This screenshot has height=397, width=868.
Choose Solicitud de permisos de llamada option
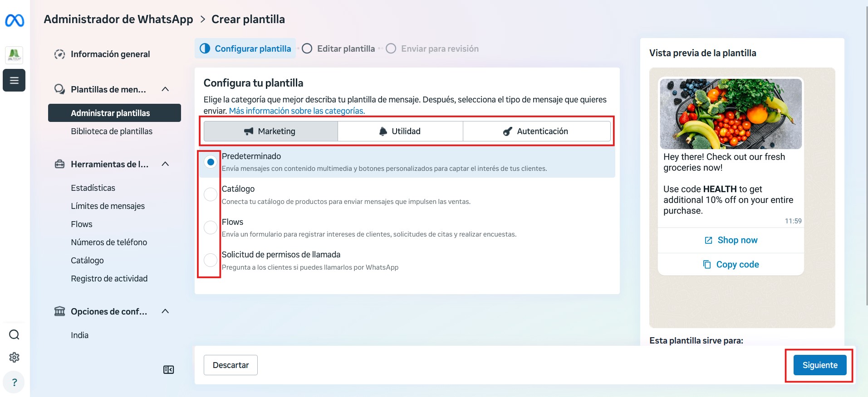211,260
